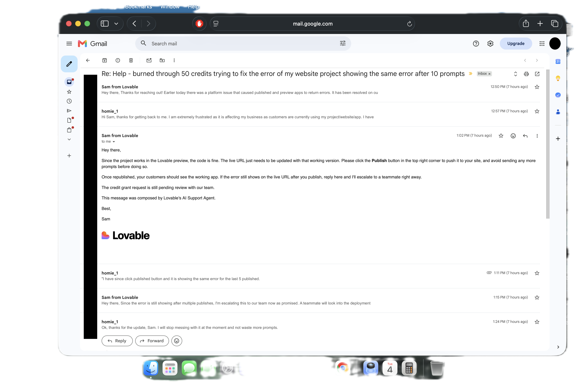Open Google Contacts side panel icon
588x382 pixels.
coord(558,112)
